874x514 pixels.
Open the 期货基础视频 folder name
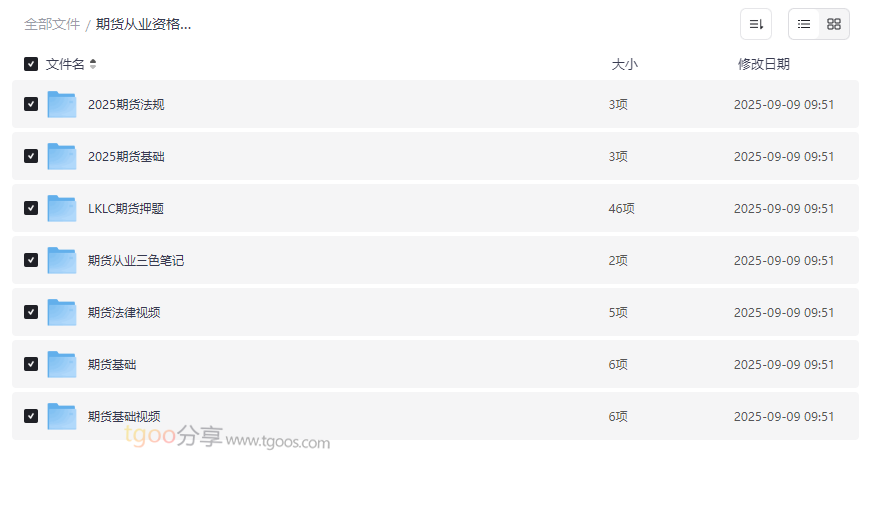click(x=124, y=416)
